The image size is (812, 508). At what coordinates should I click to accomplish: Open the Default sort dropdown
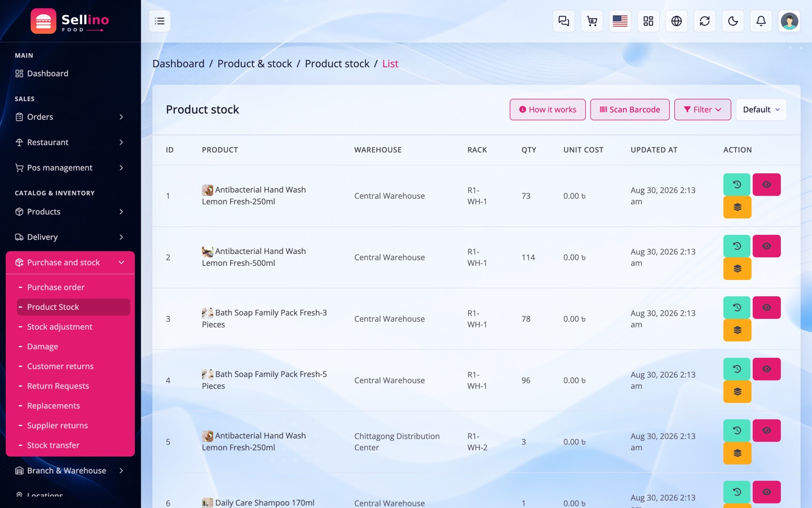761,110
